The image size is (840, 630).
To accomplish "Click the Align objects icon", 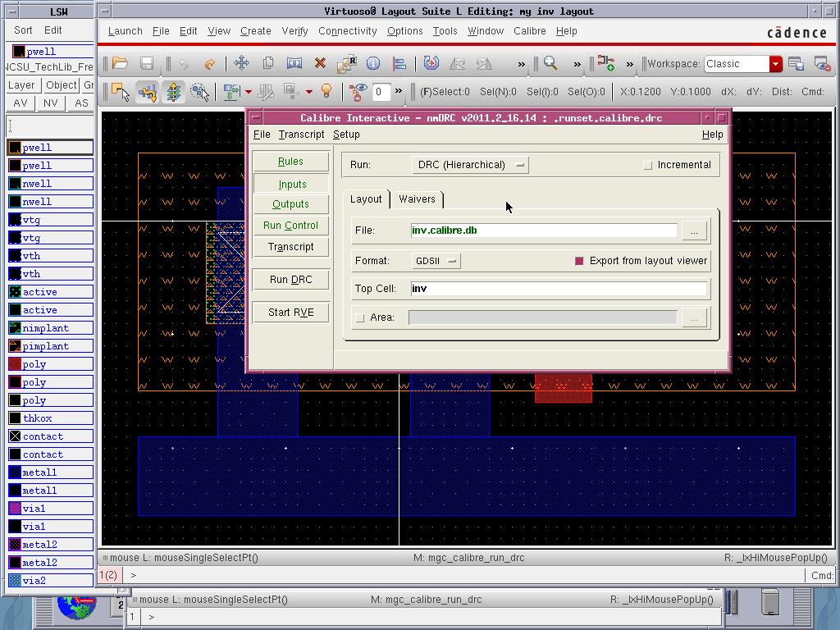I will point(399,64).
